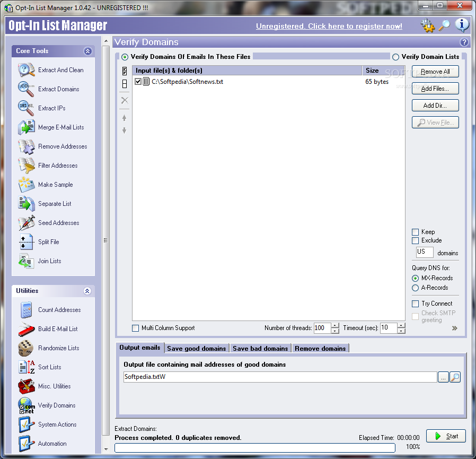Switch to the Save bad domains tab

tap(260, 348)
